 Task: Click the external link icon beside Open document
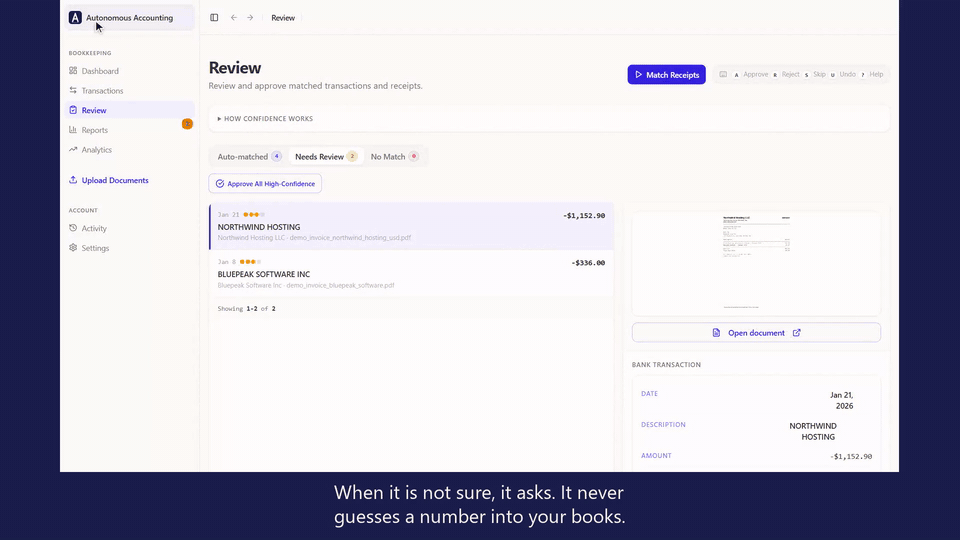click(797, 333)
